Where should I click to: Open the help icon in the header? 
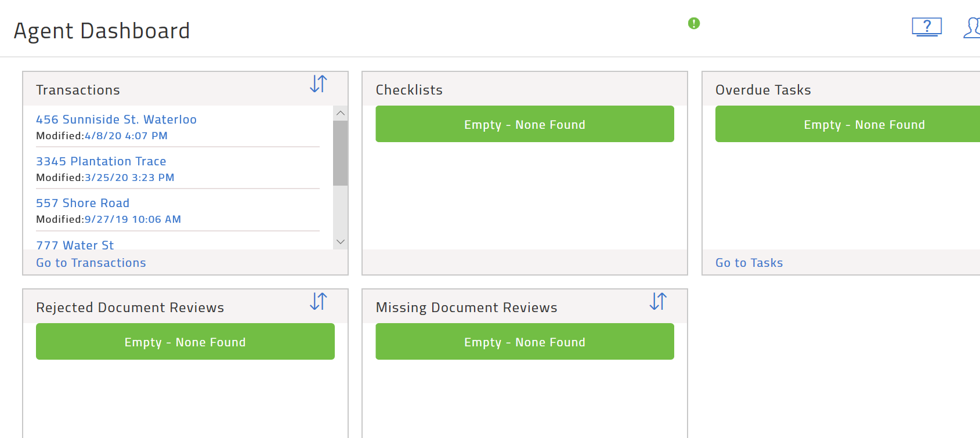(926, 27)
